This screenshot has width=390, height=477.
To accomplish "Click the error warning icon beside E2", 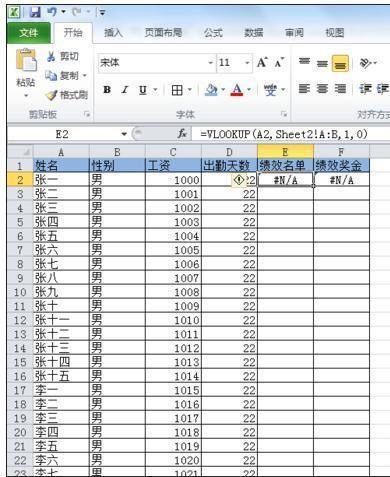I will click(x=239, y=180).
